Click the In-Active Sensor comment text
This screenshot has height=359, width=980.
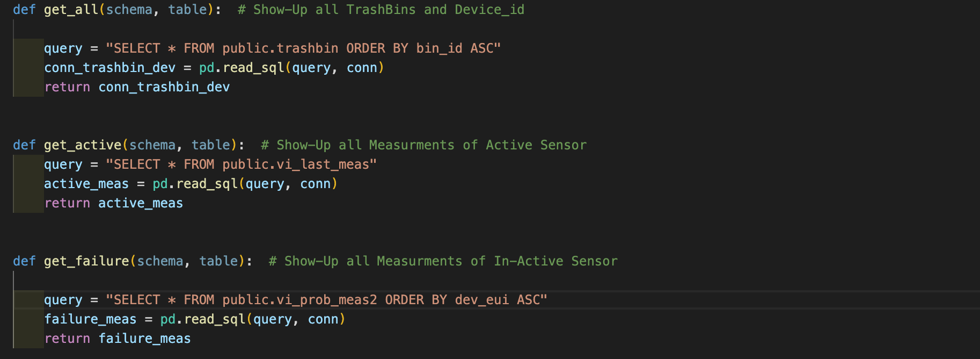click(555, 261)
